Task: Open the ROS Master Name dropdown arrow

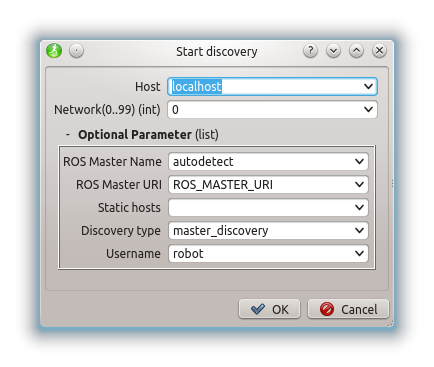Action: coord(359,162)
